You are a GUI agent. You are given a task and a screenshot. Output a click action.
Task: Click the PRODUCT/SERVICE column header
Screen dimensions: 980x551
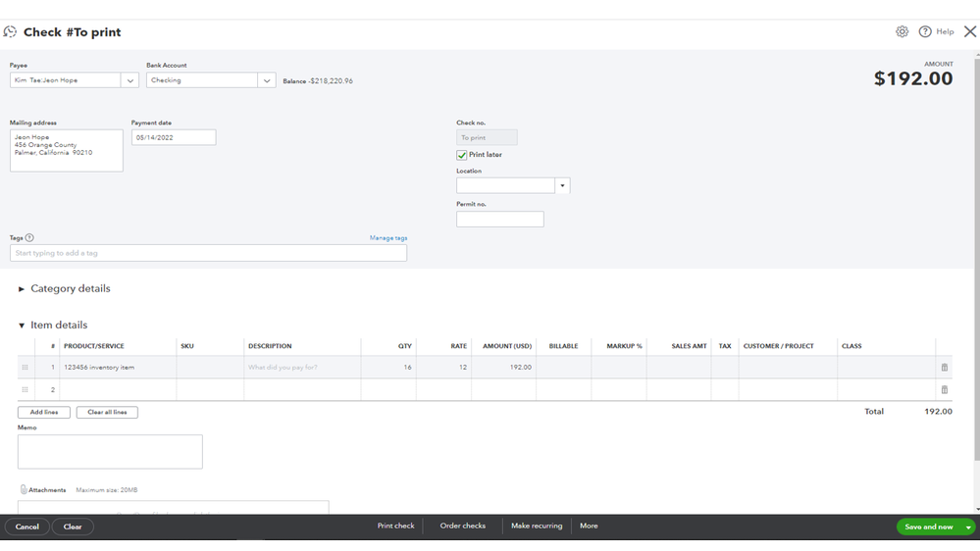pyautogui.click(x=94, y=346)
